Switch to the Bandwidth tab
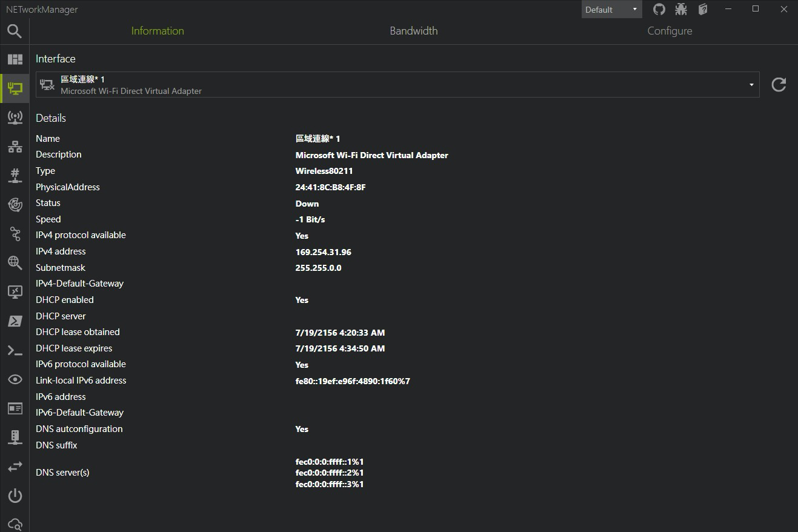Viewport: 798px width, 532px height. coord(414,30)
